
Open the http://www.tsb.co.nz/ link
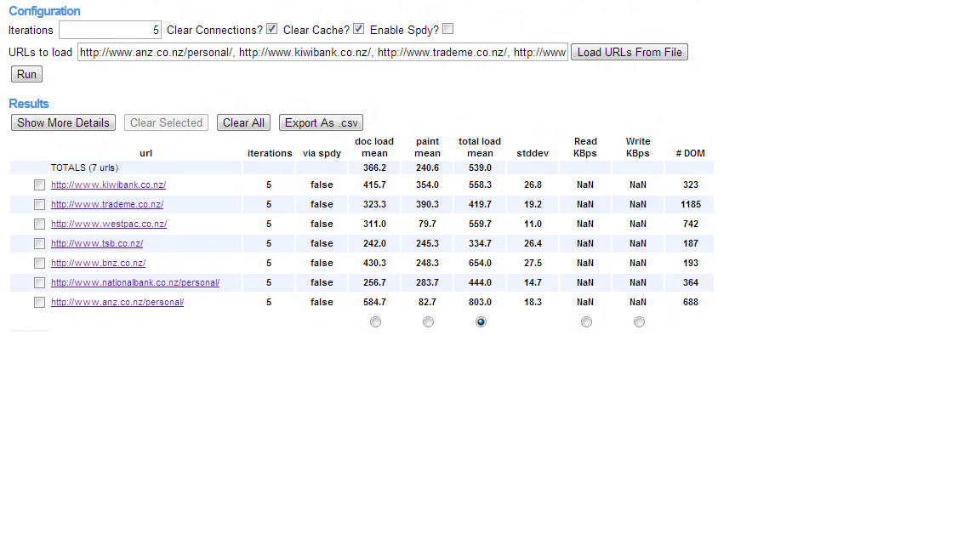pos(97,244)
